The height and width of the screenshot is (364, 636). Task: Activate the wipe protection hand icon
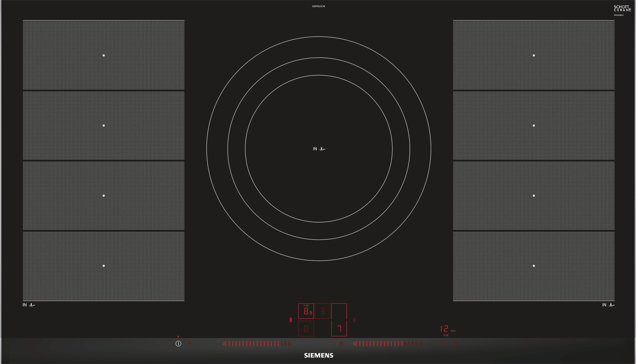(x=190, y=344)
